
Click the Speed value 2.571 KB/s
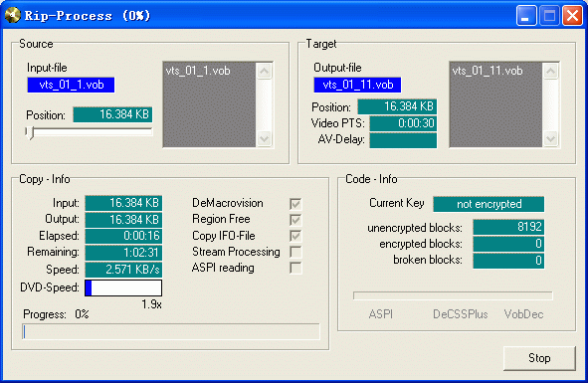[123, 270]
